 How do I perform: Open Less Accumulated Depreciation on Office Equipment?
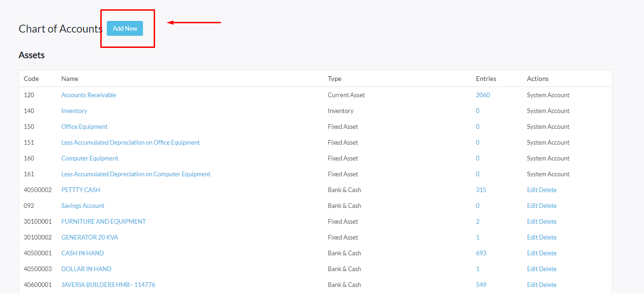coord(130,142)
